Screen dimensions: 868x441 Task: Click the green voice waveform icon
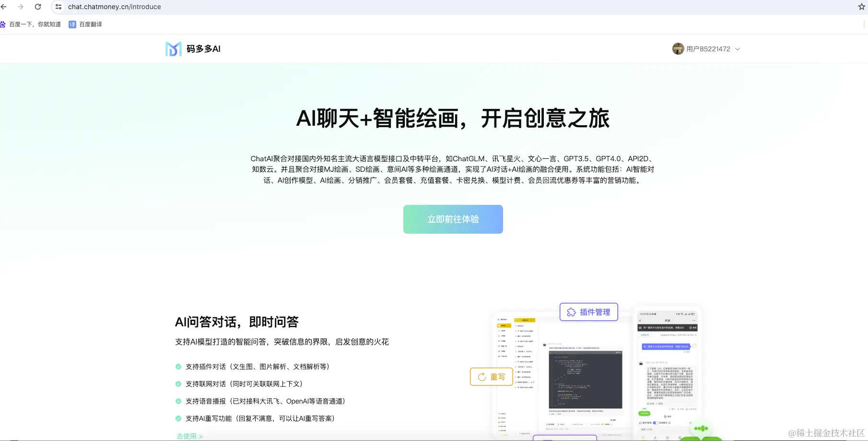pos(701,429)
